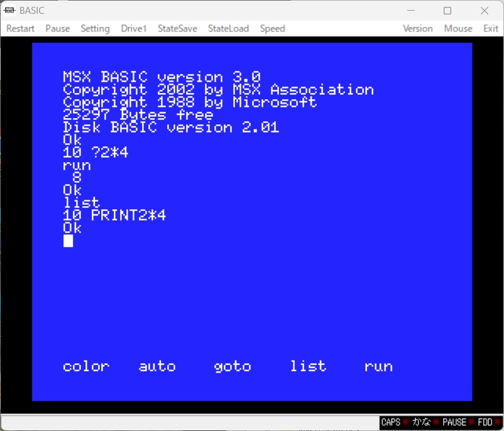The width and height of the screenshot is (504, 431).
Task: Click 'MSX BASIC version 3.0' text
Action: point(162,77)
